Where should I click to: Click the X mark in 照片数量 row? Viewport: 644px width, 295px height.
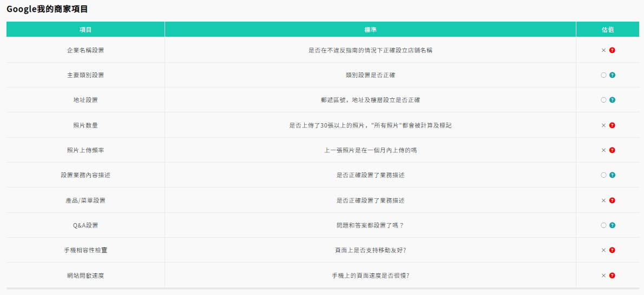(603, 125)
